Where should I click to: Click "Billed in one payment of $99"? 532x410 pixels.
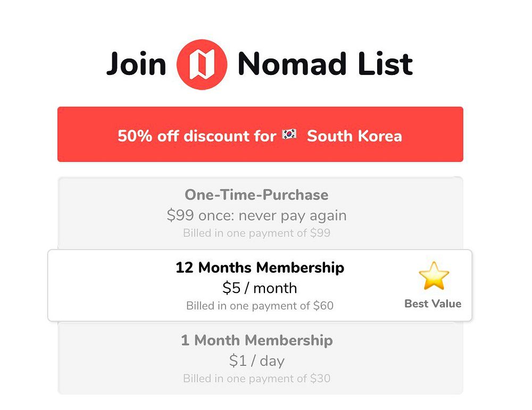point(256,233)
